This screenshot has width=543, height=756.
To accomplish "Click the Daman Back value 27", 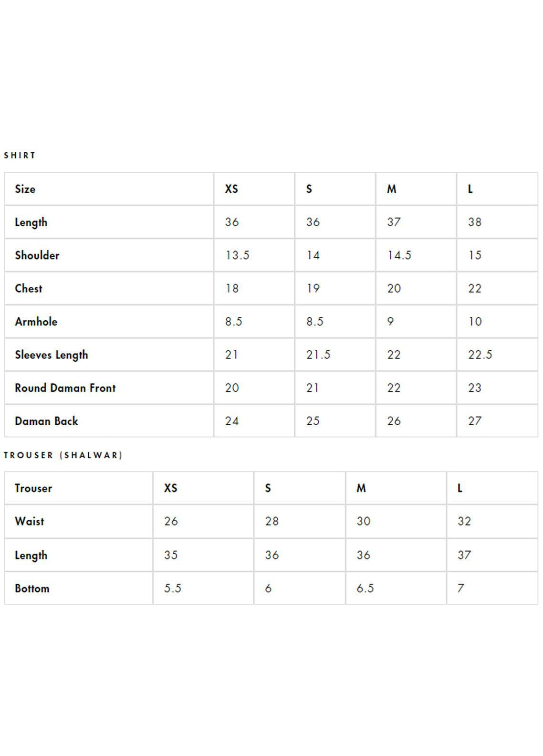I will [x=475, y=421].
